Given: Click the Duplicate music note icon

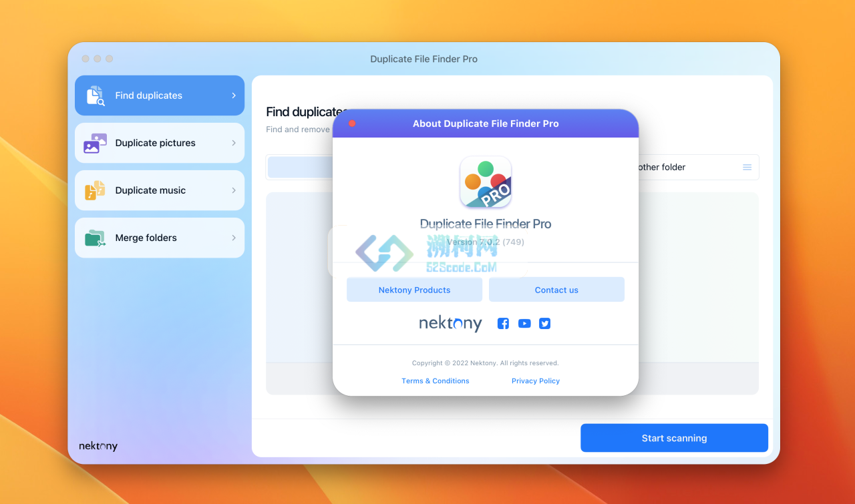Looking at the screenshot, I should pos(96,190).
